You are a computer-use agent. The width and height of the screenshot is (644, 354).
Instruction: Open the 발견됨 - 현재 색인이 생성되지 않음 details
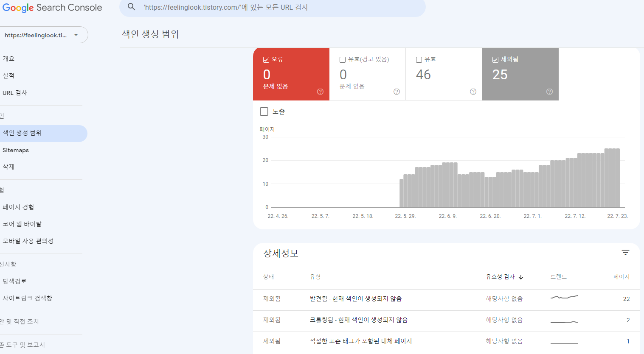355,298
